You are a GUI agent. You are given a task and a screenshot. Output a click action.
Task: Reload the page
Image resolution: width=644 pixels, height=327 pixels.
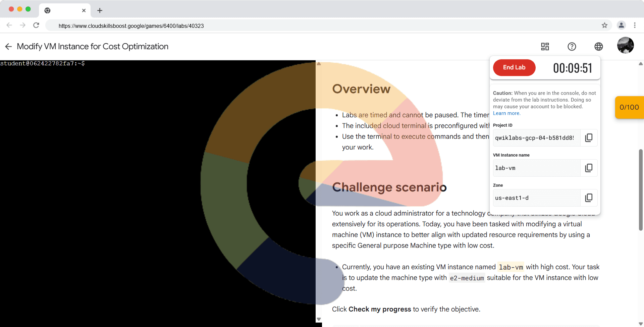pyautogui.click(x=36, y=25)
